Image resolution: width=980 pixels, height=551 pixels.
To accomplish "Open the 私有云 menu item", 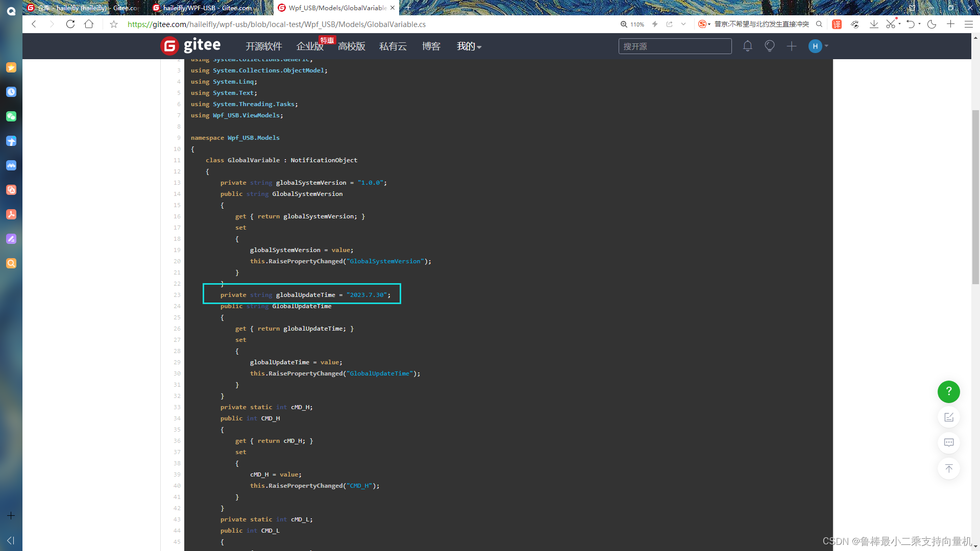I will 393,46.
